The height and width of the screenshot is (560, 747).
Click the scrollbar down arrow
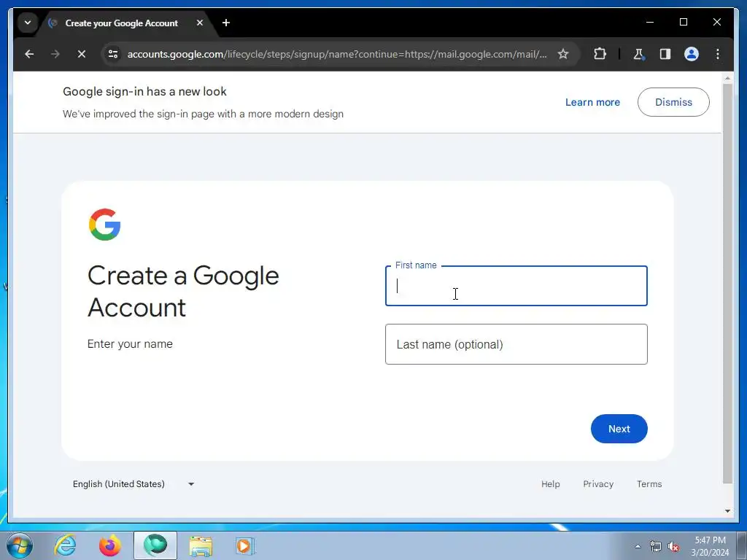(727, 511)
